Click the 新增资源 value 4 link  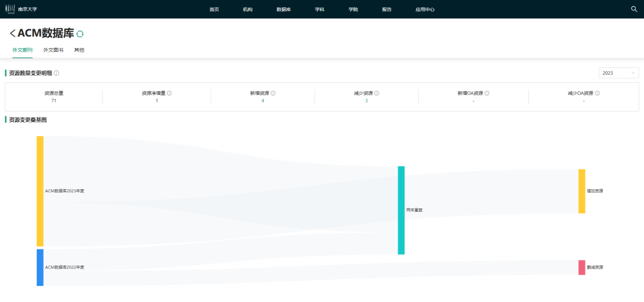click(x=262, y=101)
